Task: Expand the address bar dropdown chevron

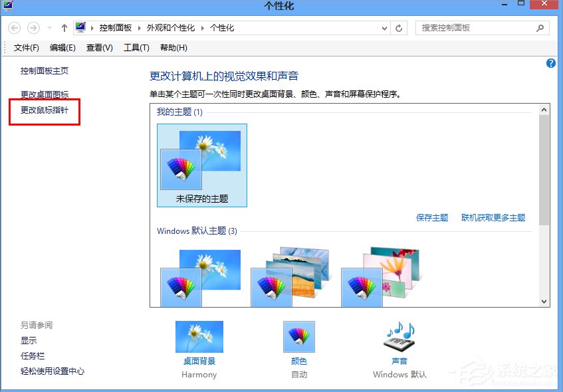Action: pos(384,28)
